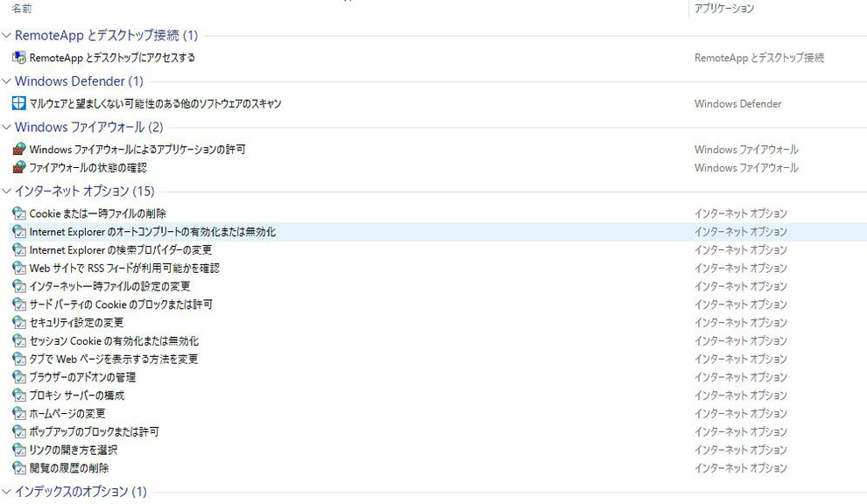Open ファイアウォールの状態の確認

pos(88,167)
